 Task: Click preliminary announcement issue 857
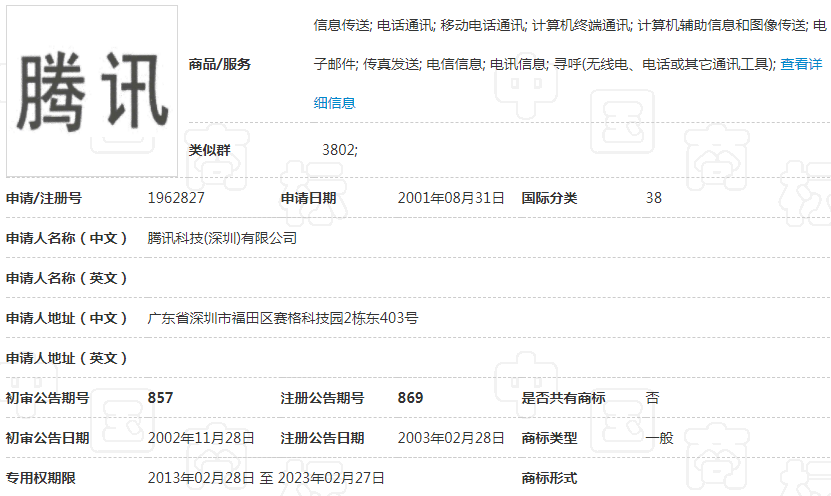click(161, 398)
